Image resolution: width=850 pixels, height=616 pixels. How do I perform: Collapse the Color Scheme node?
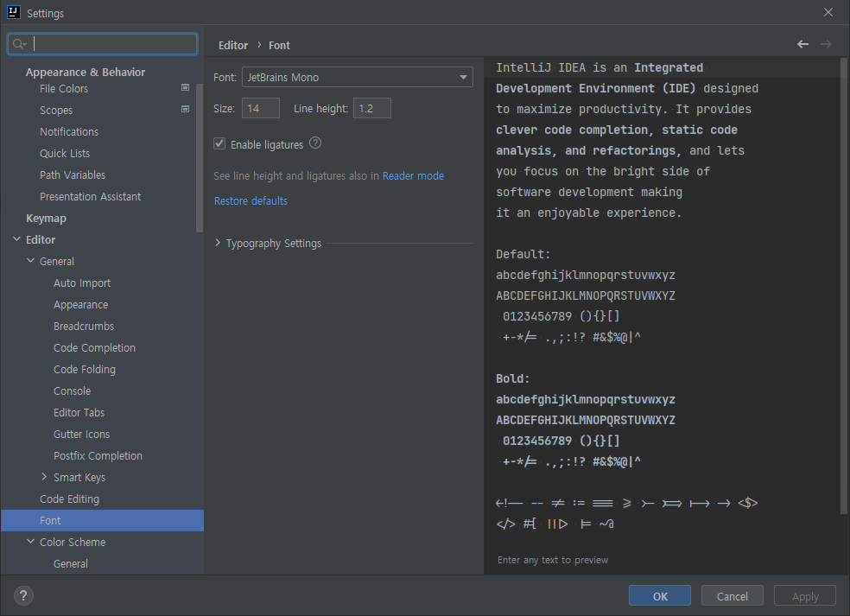30,542
